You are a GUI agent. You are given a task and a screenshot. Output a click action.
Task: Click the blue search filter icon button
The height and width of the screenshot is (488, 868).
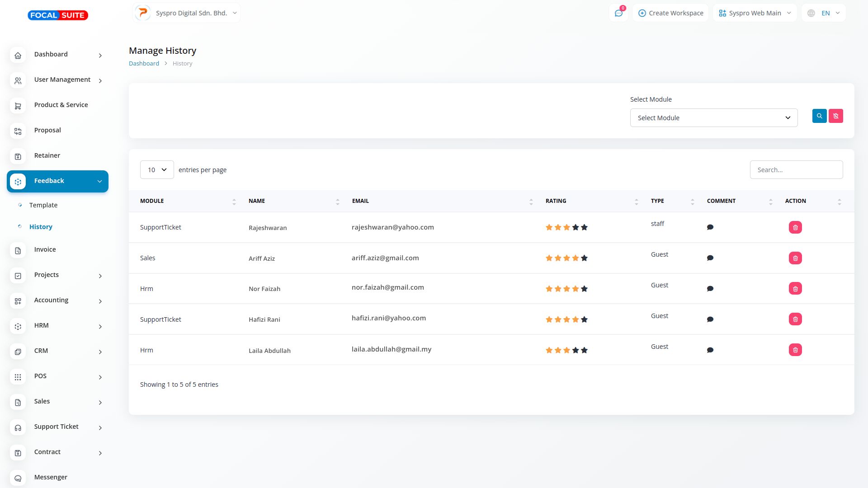click(819, 116)
